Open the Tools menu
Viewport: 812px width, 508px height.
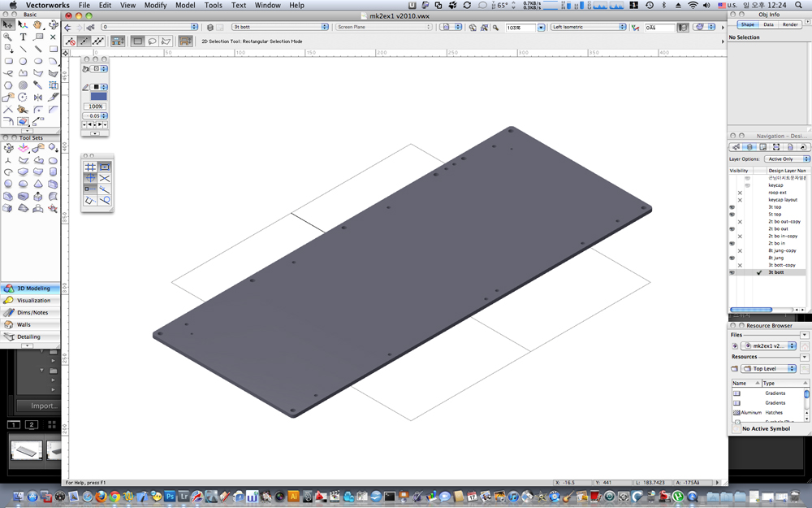click(x=213, y=5)
